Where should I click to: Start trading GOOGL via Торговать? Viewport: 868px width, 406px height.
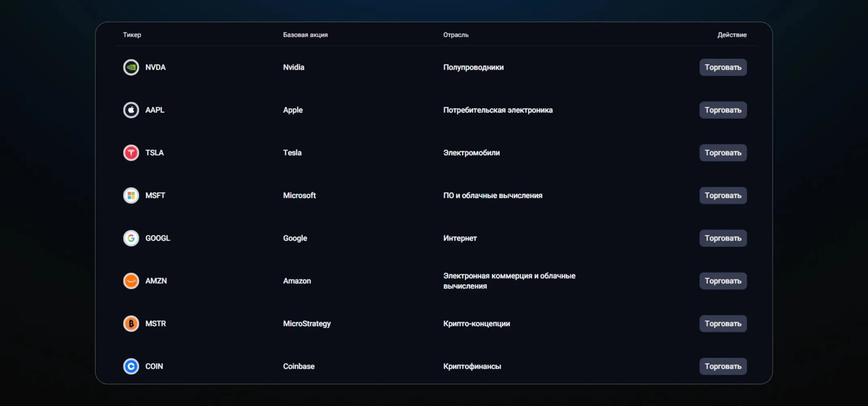[723, 238]
